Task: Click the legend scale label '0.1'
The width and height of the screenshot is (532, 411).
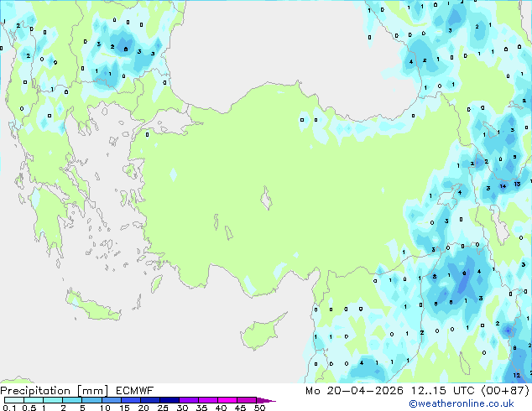Action: [x=9, y=408]
